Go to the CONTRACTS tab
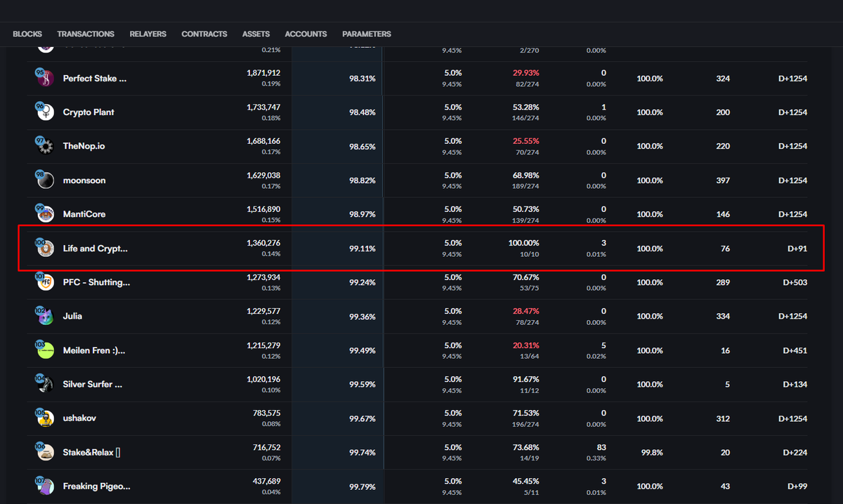 pos(204,34)
